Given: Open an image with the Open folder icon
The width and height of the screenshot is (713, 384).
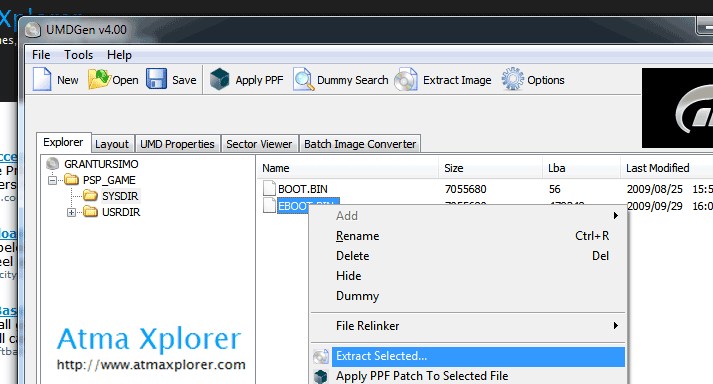Looking at the screenshot, I should 99,79.
